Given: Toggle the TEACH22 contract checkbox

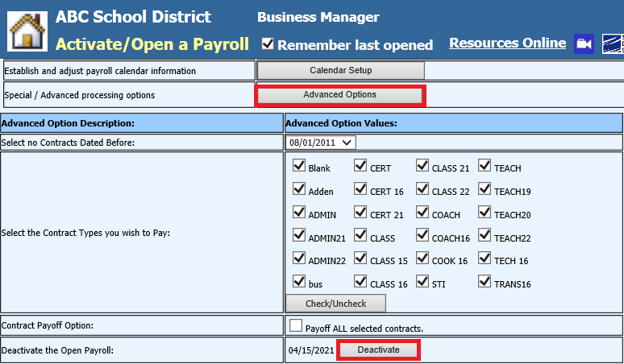Looking at the screenshot, I should point(485,236).
